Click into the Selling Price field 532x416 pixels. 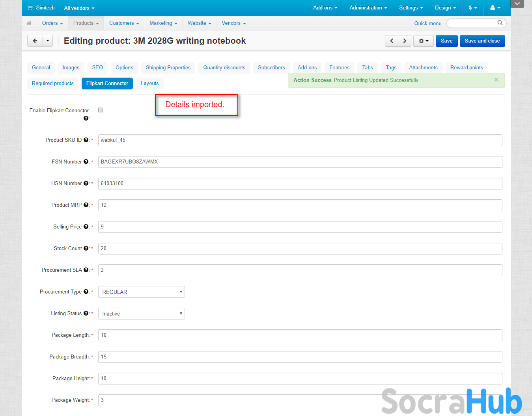[x=300, y=227]
